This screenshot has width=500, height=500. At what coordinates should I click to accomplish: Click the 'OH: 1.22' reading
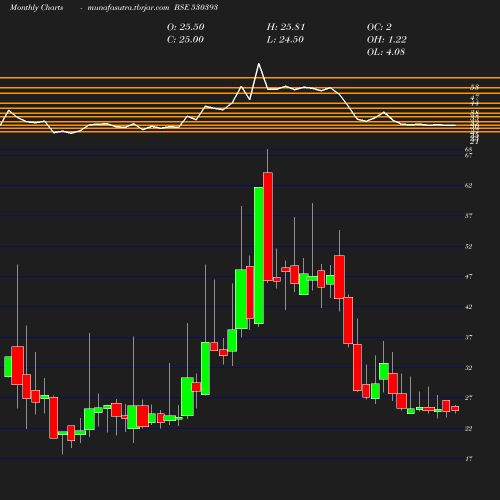[x=387, y=40]
